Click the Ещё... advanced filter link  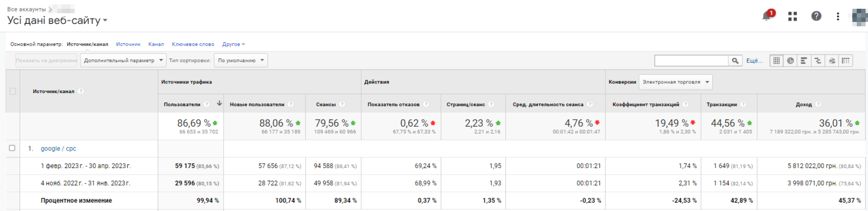pos(754,60)
